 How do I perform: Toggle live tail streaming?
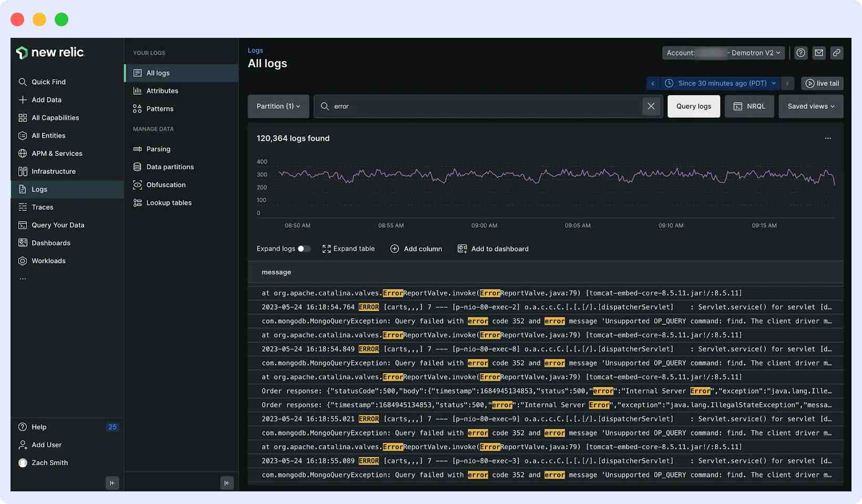[x=822, y=83]
